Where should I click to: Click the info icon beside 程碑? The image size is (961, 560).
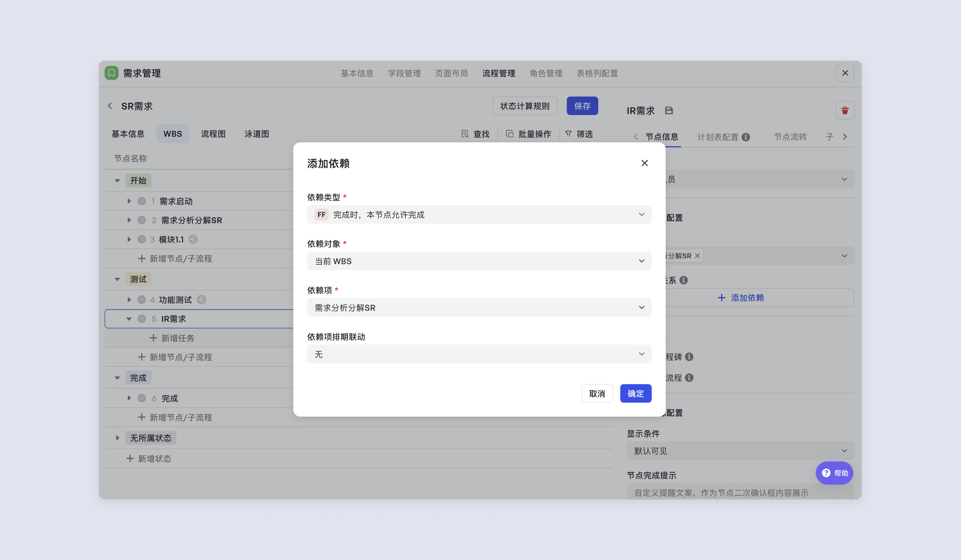pos(689,357)
